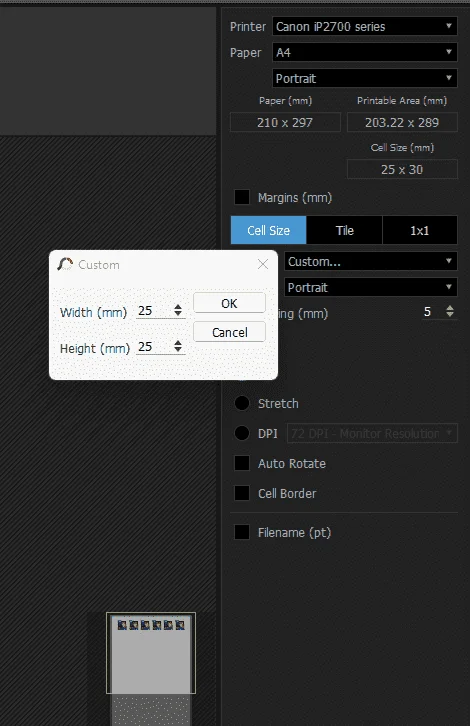Open the cell size Custom... dropdown
This screenshot has height=726, width=470.
pos(370,262)
